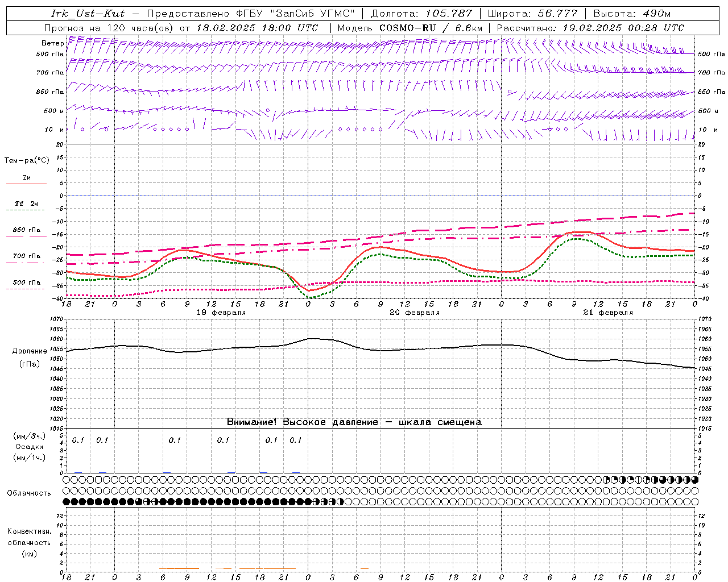
Task: Select the 'Конвективн.' convective cloud label
Action: click(x=29, y=531)
